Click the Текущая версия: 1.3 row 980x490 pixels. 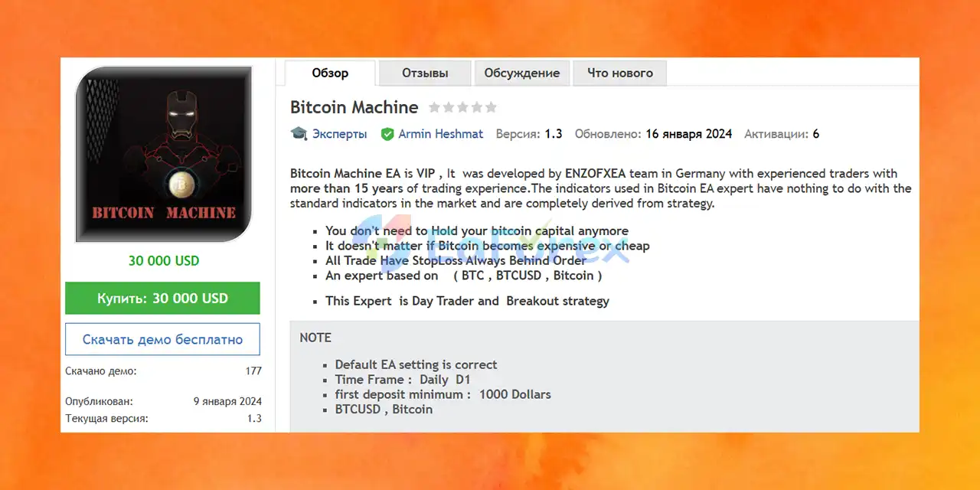click(164, 419)
